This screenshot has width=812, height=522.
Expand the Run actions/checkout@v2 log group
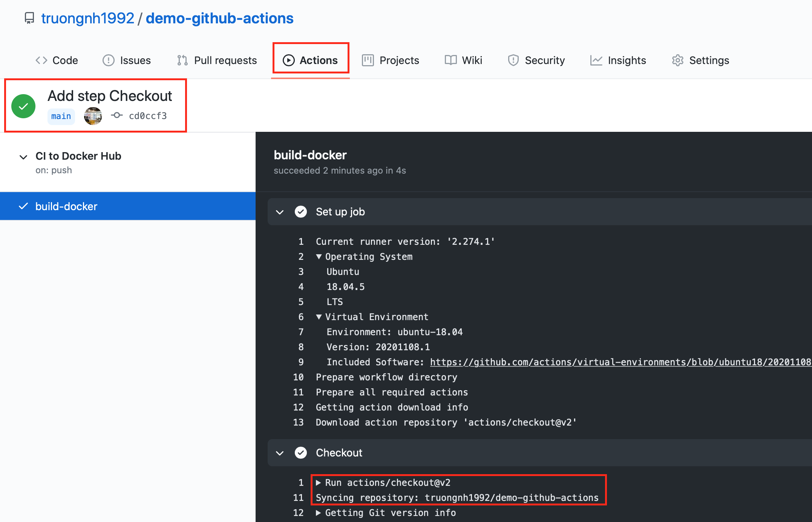click(319, 482)
